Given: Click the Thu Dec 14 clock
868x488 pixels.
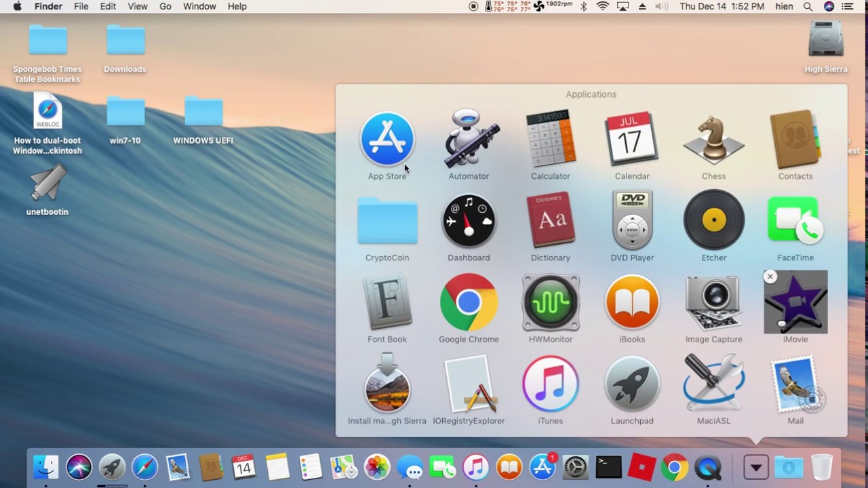Looking at the screenshot, I should 722,6.
